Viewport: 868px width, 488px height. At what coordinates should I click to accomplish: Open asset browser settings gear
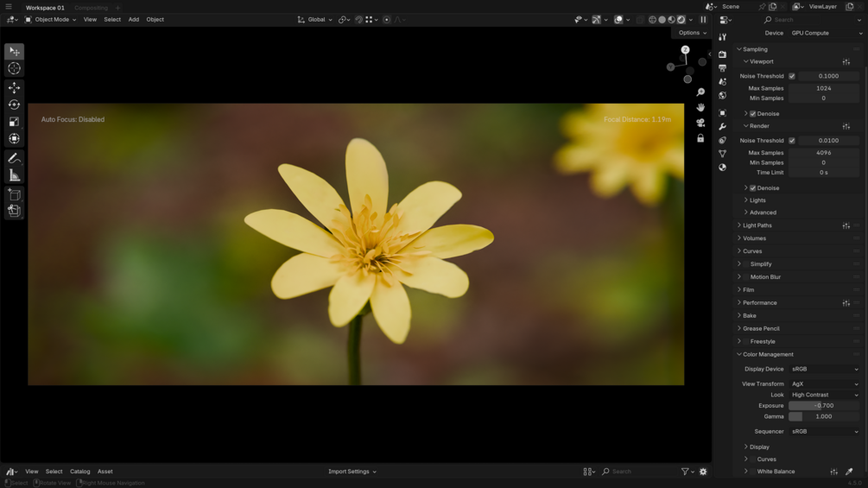[703, 472]
